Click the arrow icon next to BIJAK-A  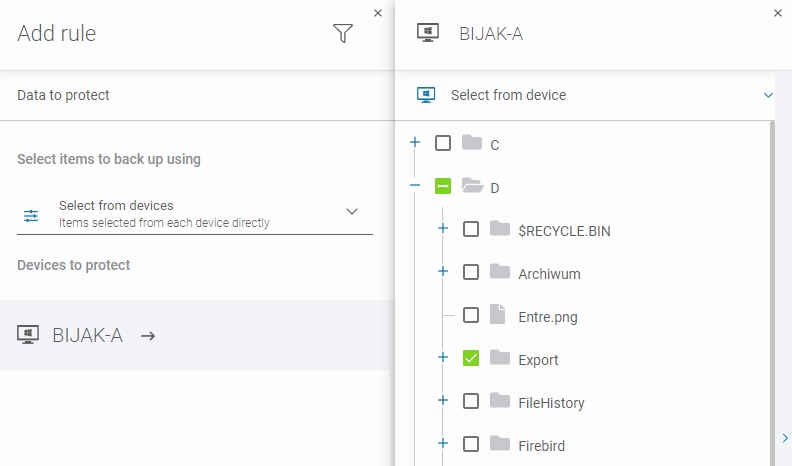148,336
